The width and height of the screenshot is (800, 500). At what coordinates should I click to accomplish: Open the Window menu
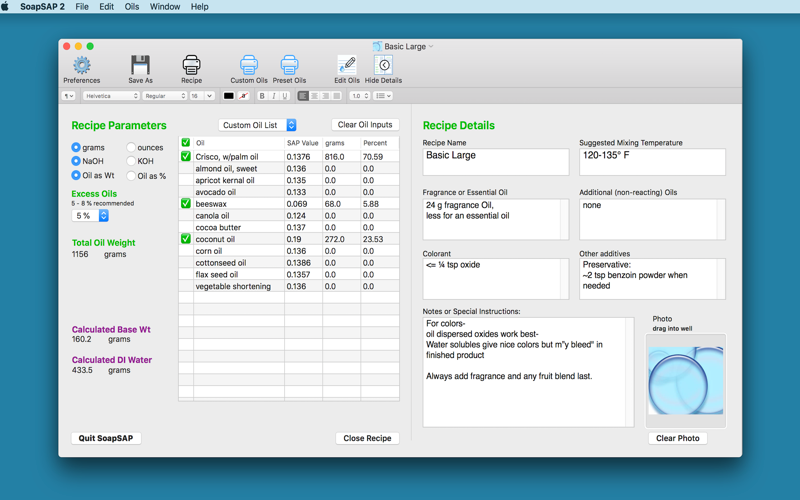[x=165, y=7]
